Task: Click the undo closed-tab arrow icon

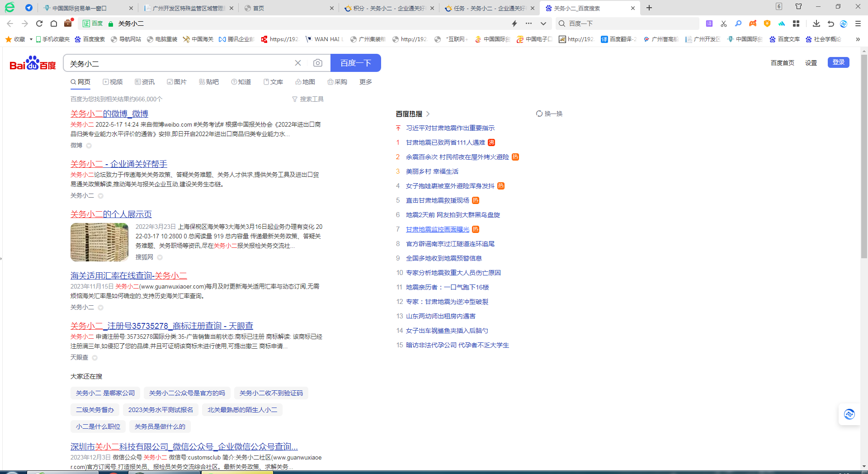Action: pyautogui.click(x=830, y=24)
